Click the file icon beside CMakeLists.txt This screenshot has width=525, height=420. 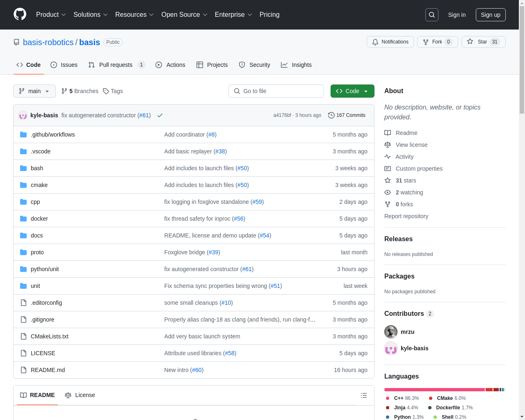coord(23,336)
